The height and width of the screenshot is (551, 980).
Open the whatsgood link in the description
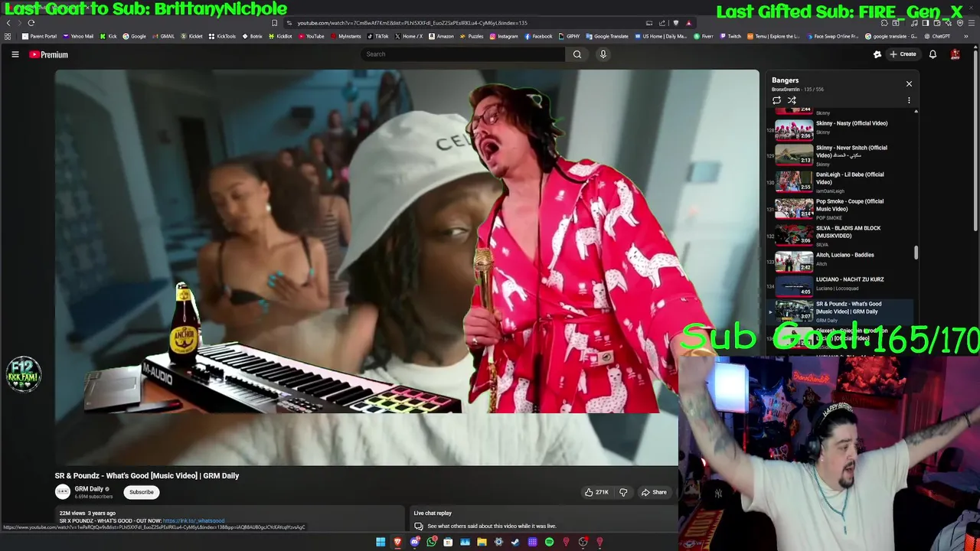point(194,521)
